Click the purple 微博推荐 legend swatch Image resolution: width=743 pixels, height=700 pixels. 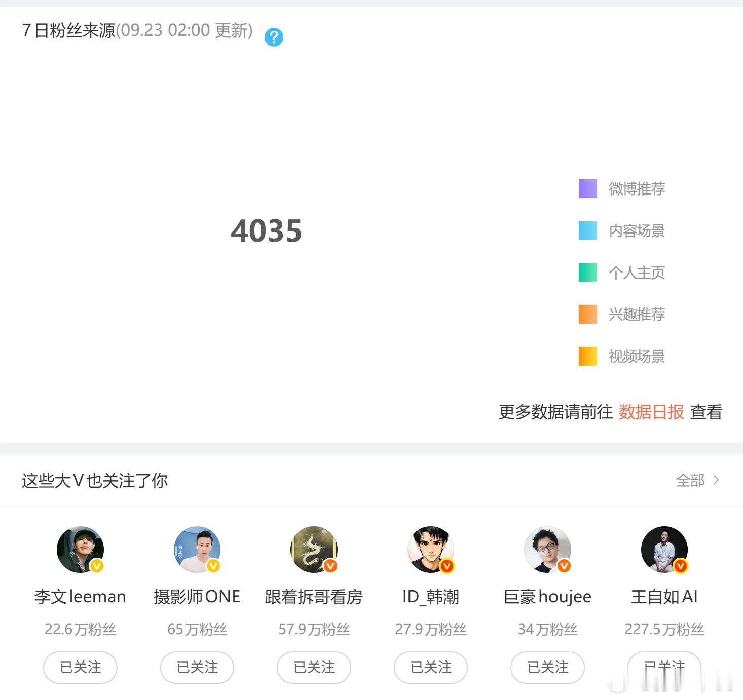(588, 188)
